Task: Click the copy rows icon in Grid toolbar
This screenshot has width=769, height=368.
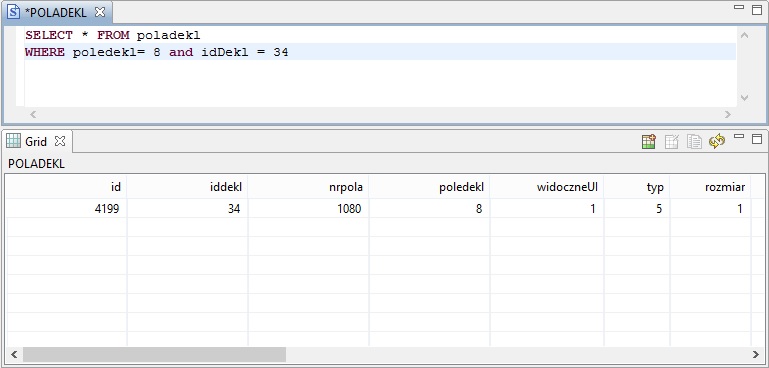Action: click(694, 142)
